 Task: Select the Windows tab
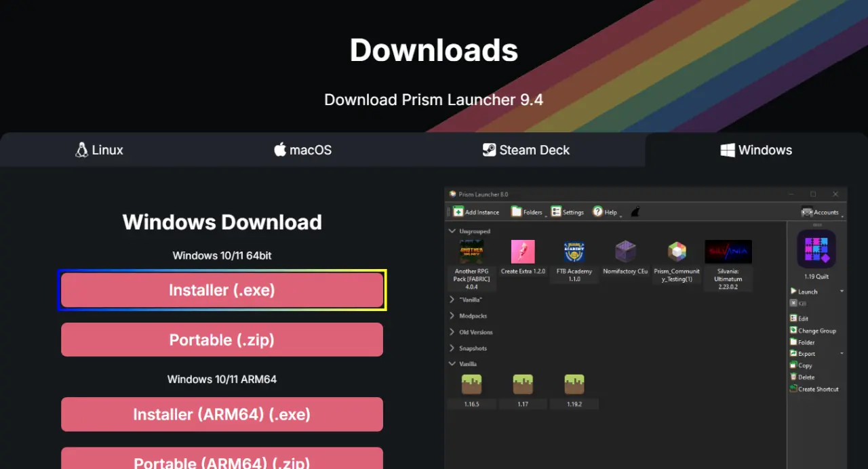coord(756,150)
